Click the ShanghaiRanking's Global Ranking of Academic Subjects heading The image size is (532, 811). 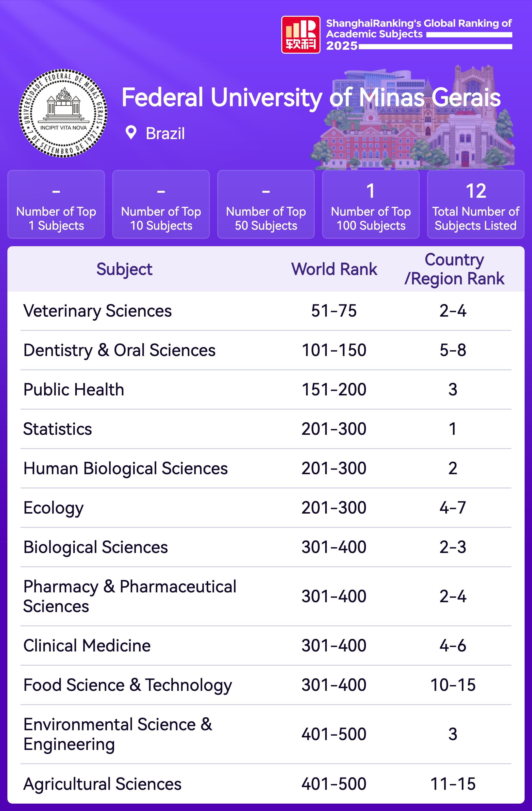418,29
